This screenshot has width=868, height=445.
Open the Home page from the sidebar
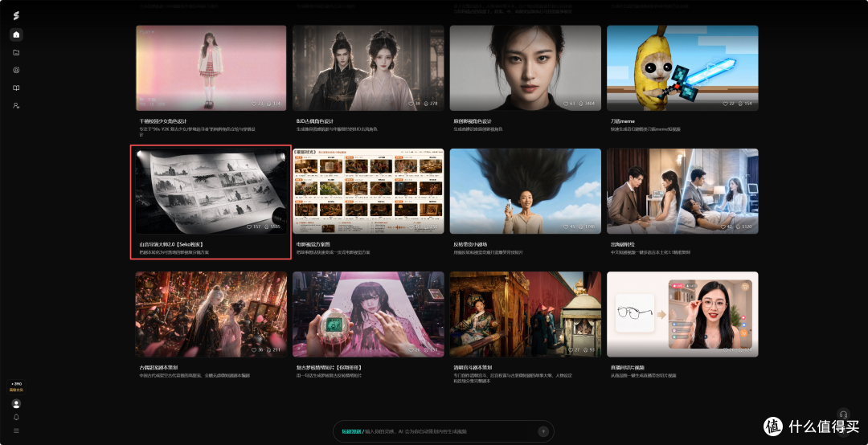pyautogui.click(x=16, y=35)
